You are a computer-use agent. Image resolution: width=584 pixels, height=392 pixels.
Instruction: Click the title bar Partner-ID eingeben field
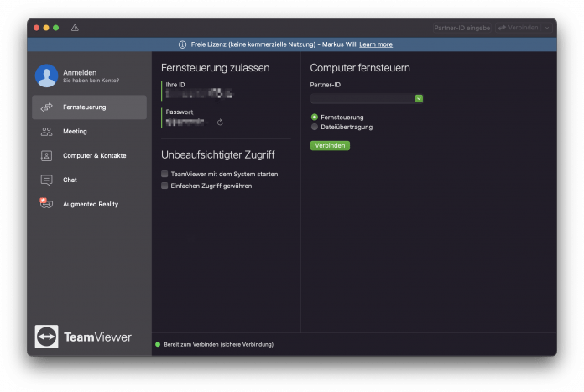coord(461,28)
